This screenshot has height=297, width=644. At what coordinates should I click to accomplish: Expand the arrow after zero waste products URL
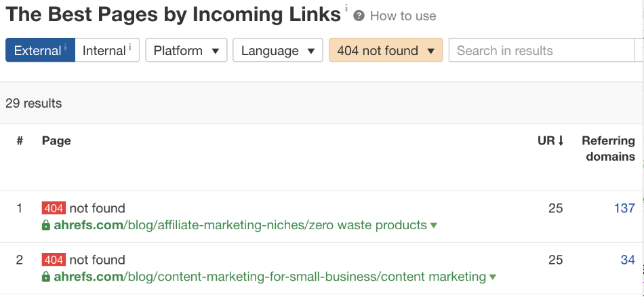pyautogui.click(x=433, y=226)
